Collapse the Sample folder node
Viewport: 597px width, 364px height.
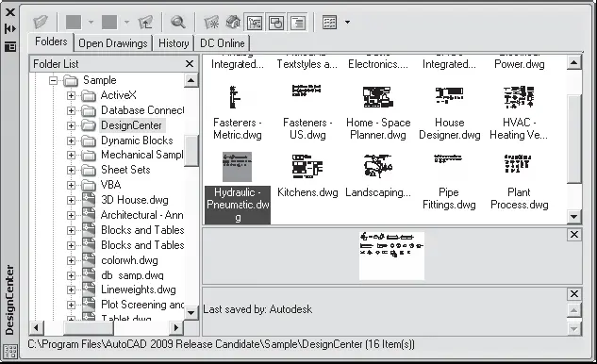(54, 80)
